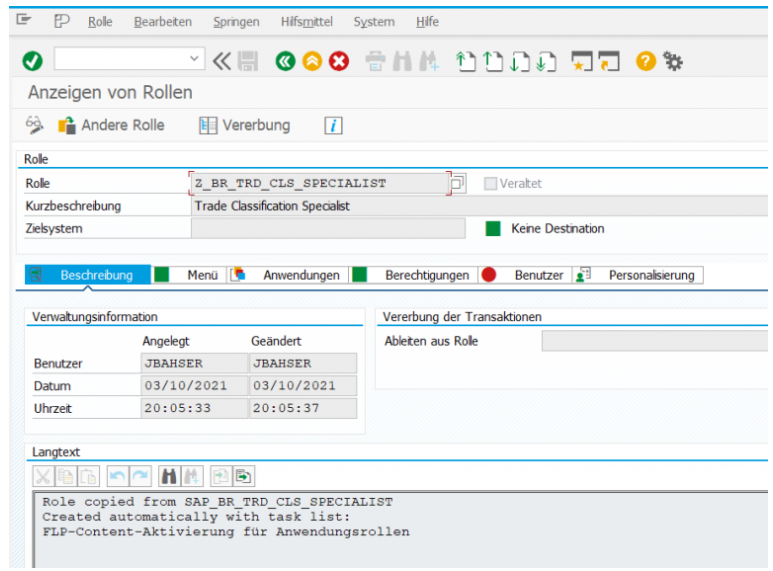Click the orange Exit icon

coord(312,62)
